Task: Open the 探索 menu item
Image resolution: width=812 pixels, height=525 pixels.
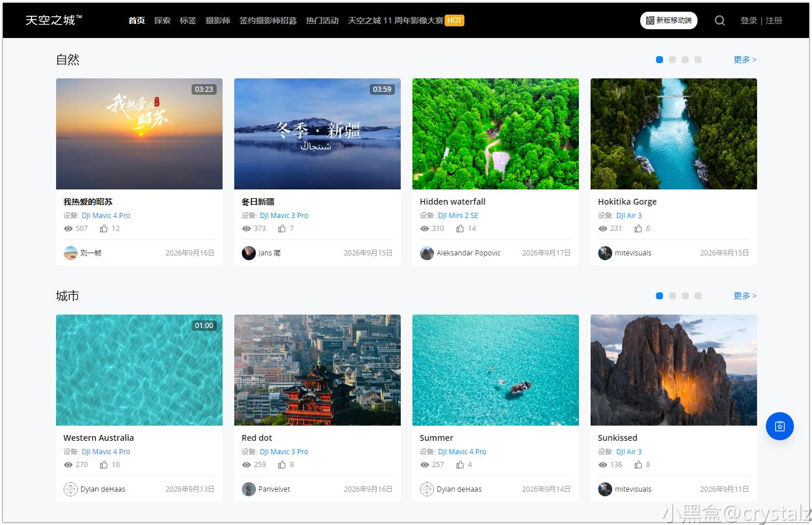Action: point(162,20)
